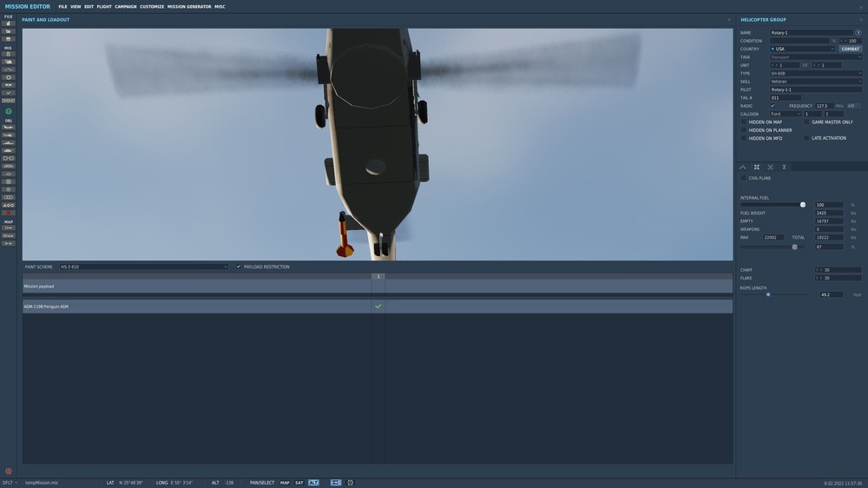Open the Type dropdown showing SH-60B
Image resolution: width=868 pixels, height=488 pixels.
point(815,73)
